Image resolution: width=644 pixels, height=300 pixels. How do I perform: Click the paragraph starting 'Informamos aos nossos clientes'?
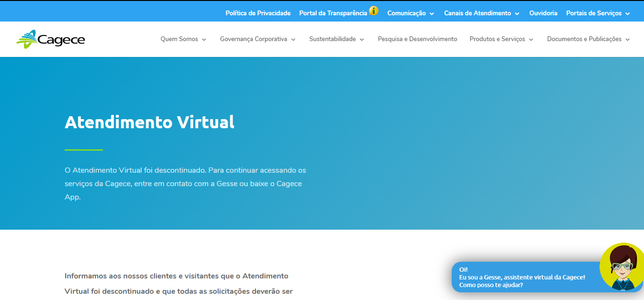point(178,284)
